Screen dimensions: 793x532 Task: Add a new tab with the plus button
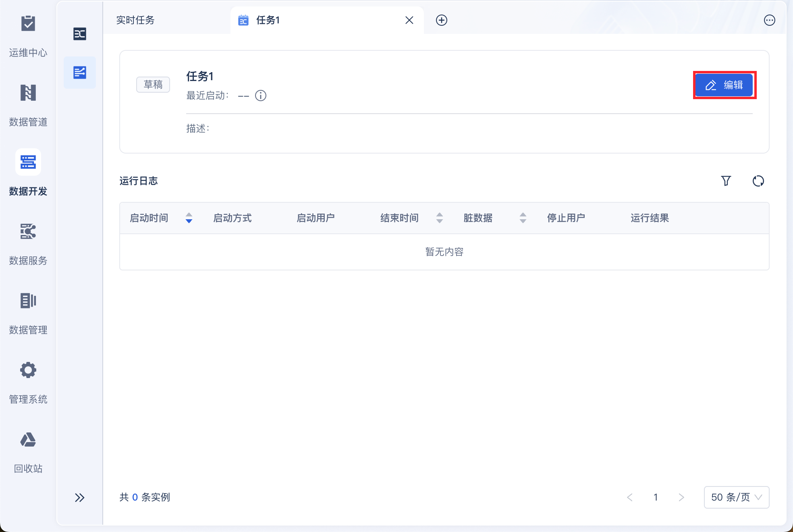(441, 20)
